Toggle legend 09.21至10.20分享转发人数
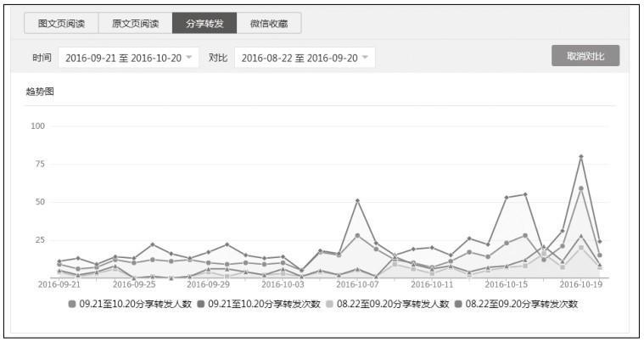 coord(130,304)
